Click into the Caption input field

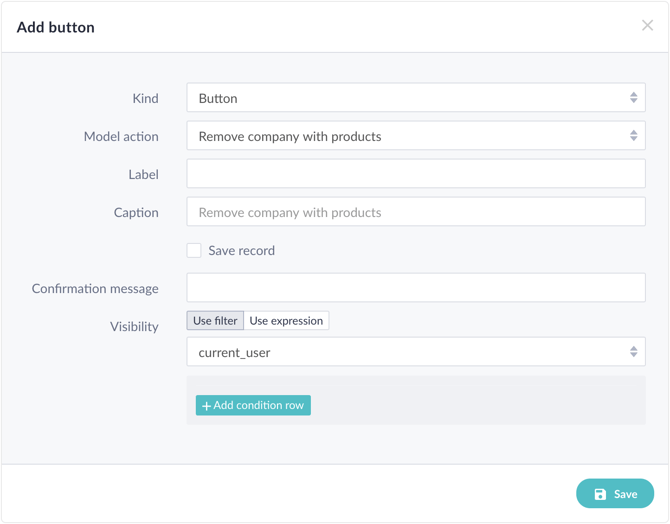coord(415,212)
